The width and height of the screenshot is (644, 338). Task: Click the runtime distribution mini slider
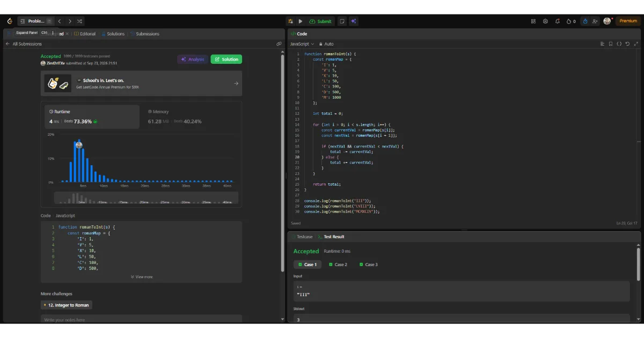point(146,198)
